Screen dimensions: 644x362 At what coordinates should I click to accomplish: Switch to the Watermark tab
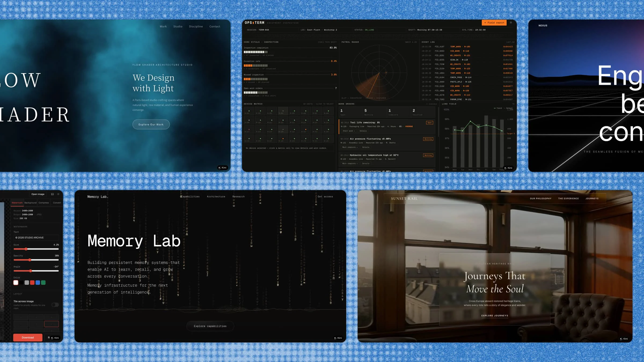pyautogui.click(x=17, y=203)
